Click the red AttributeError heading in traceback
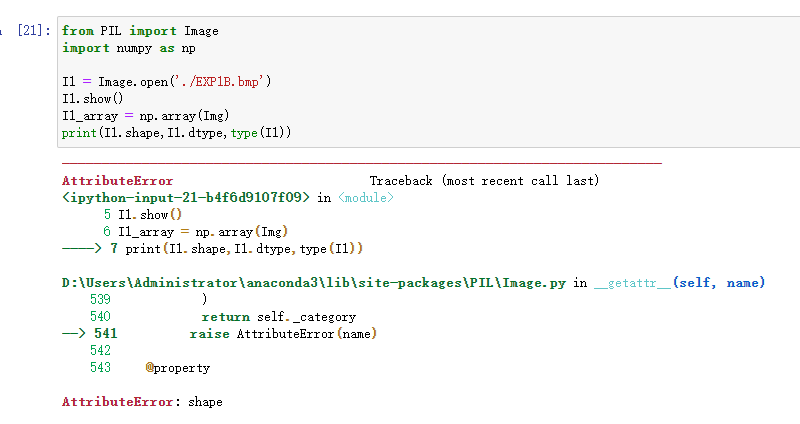This screenshot has width=800, height=424. [x=117, y=181]
